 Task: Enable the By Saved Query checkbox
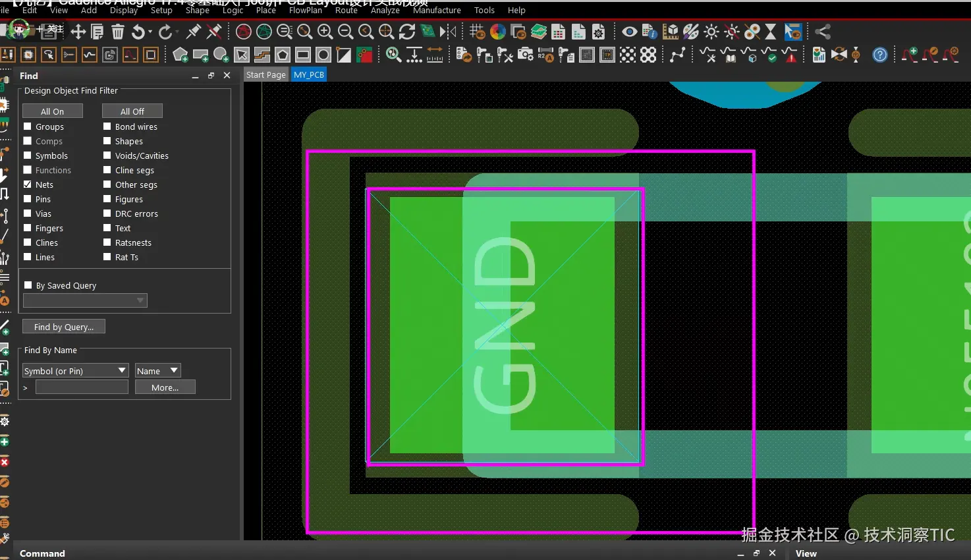click(28, 285)
